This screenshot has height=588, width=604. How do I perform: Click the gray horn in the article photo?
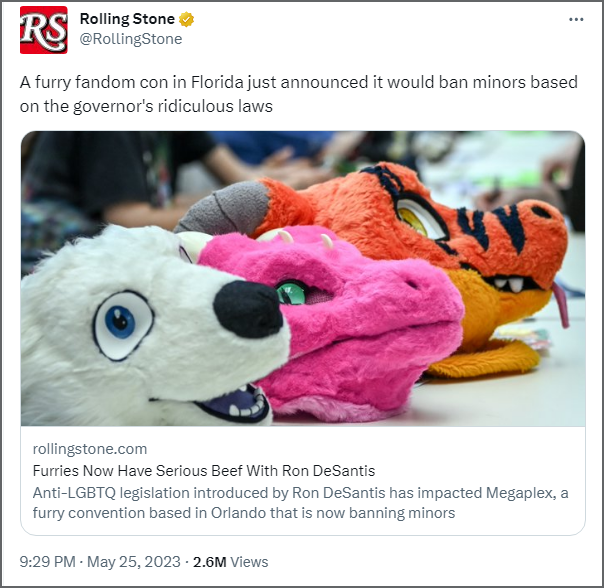225,208
